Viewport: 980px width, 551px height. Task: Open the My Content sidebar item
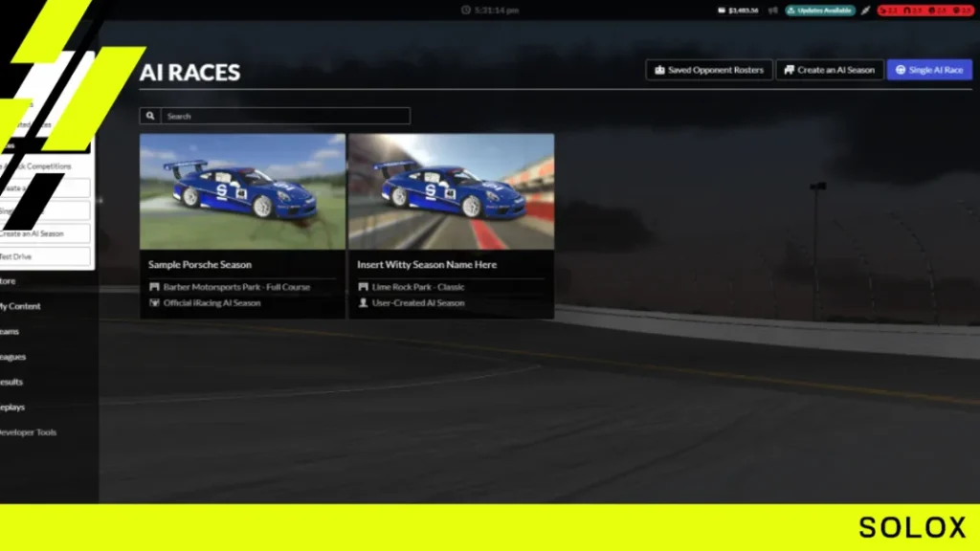click(x=20, y=306)
